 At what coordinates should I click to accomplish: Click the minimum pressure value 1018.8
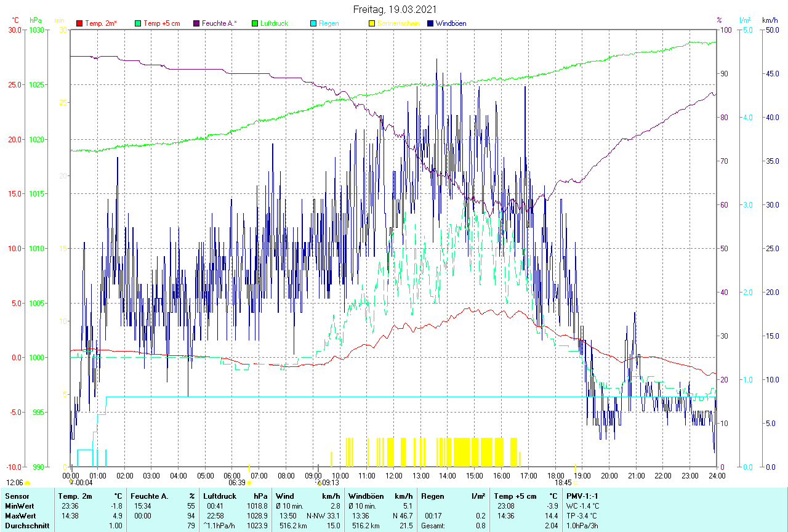(x=257, y=506)
